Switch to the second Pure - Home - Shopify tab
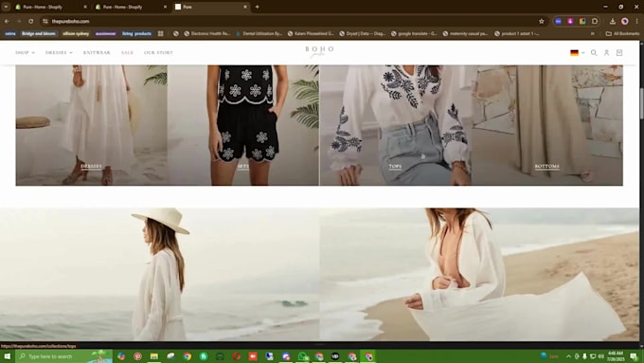The height and width of the screenshot is (363, 644). point(130,7)
